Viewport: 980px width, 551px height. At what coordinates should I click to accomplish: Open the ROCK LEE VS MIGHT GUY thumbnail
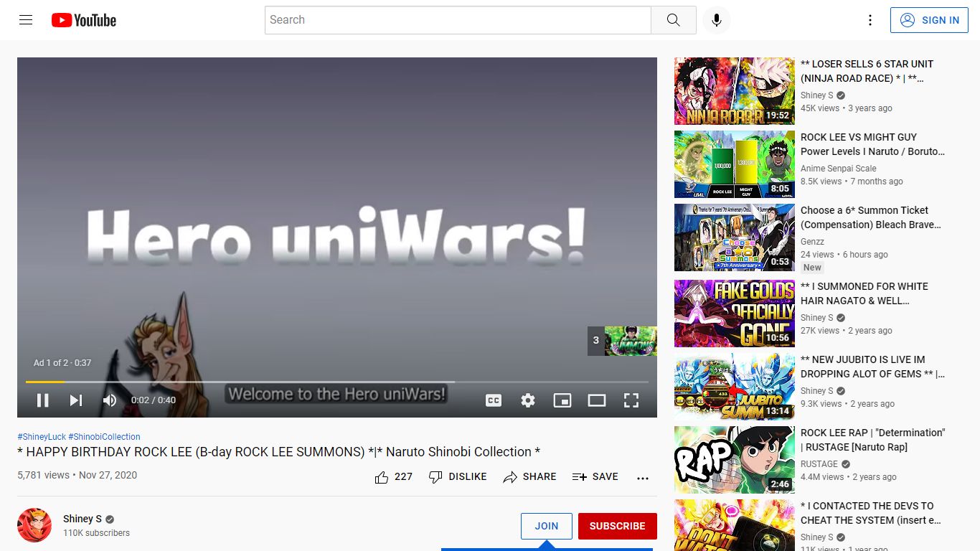coord(735,164)
